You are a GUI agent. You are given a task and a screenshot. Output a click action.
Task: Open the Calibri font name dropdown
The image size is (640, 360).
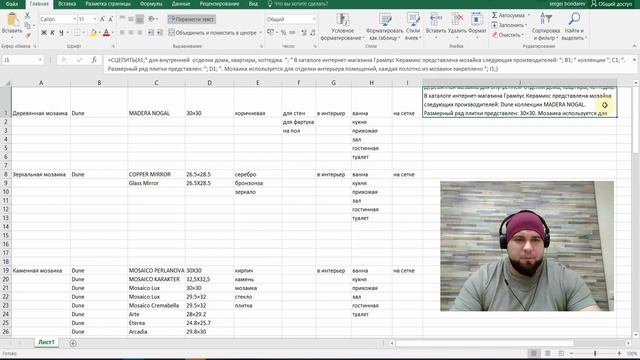74,19
